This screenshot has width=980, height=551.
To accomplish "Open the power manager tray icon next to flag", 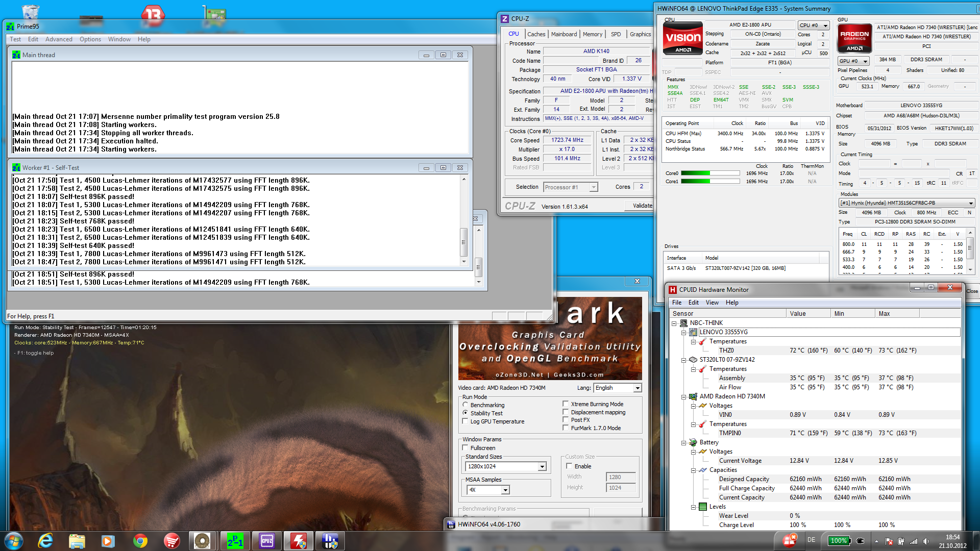I will 901,541.
